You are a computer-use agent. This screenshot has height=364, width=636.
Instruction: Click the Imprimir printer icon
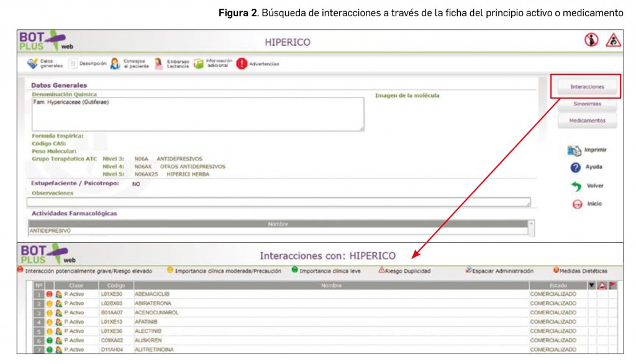574,150
